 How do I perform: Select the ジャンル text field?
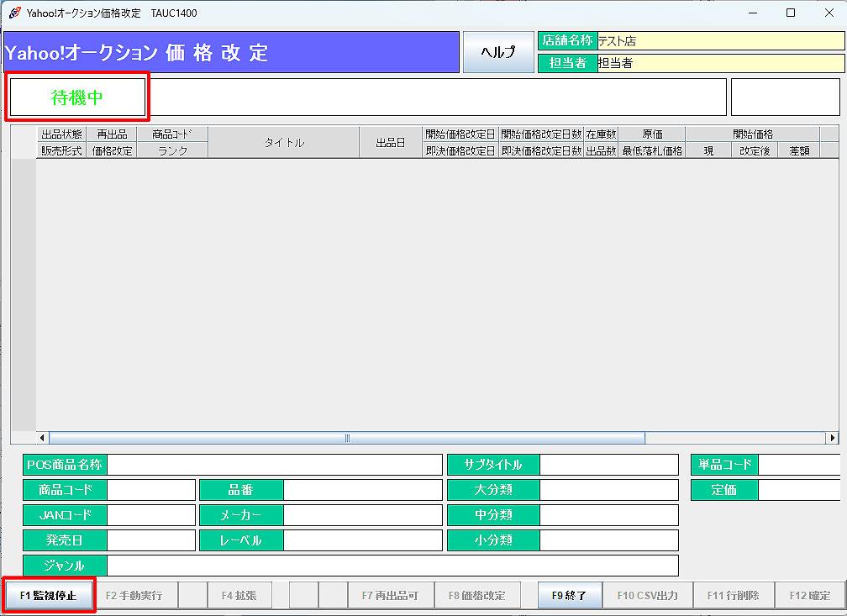click(392, 566)
